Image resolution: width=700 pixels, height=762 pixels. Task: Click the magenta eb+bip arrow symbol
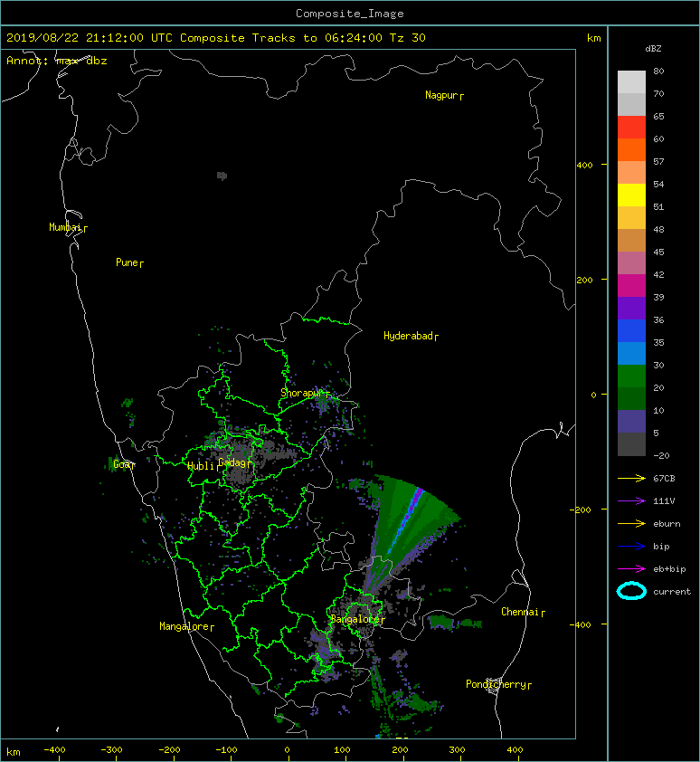(631, 568)
